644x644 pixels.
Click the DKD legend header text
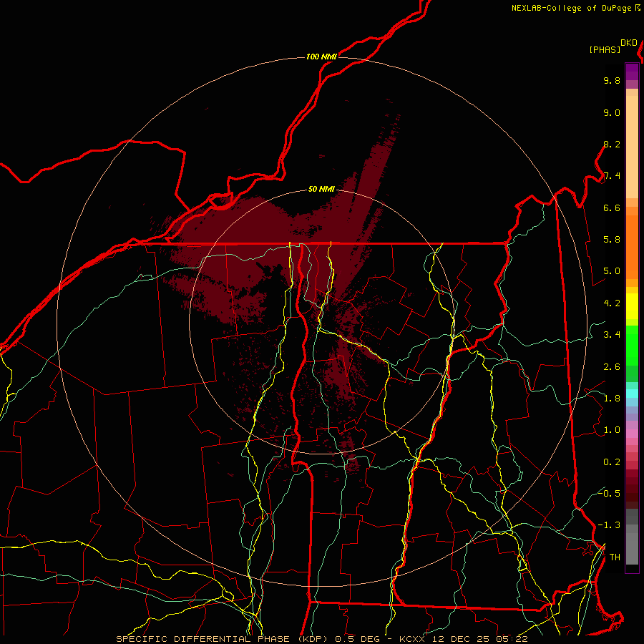point(629,43)
